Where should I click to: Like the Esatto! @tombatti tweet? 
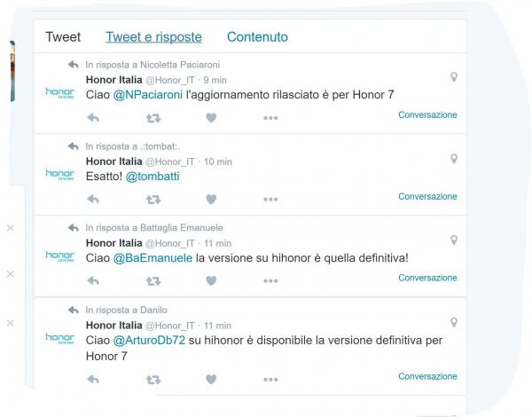(211, 199)
